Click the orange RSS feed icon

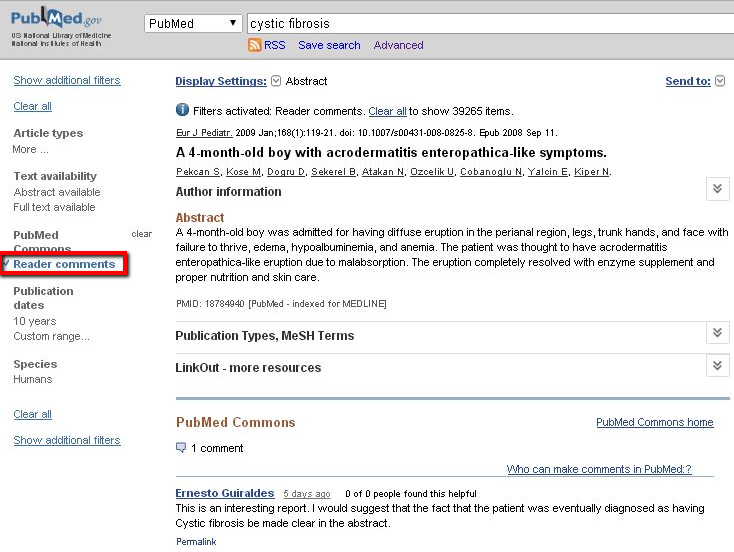click(x=255, y=45)
